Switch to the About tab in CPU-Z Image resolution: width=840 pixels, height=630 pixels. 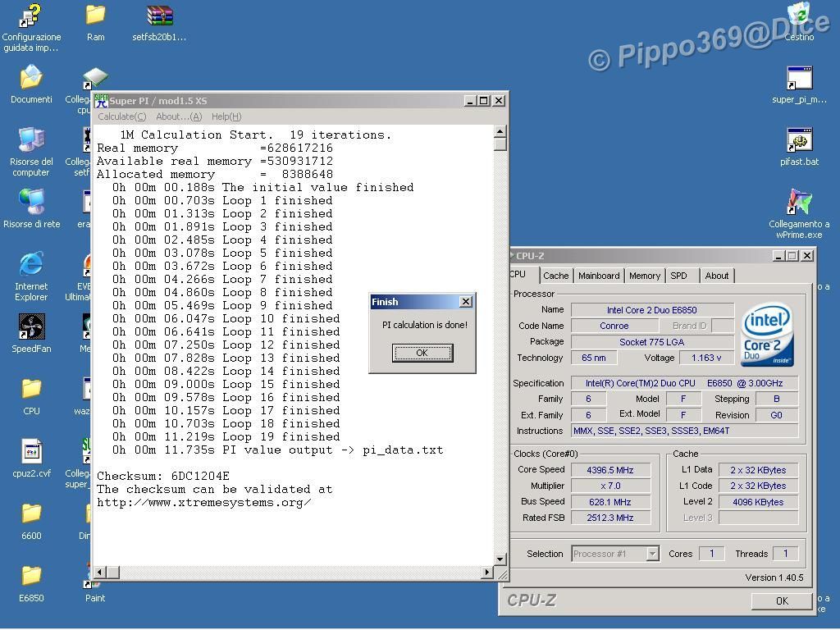click(x=716, y=276)
